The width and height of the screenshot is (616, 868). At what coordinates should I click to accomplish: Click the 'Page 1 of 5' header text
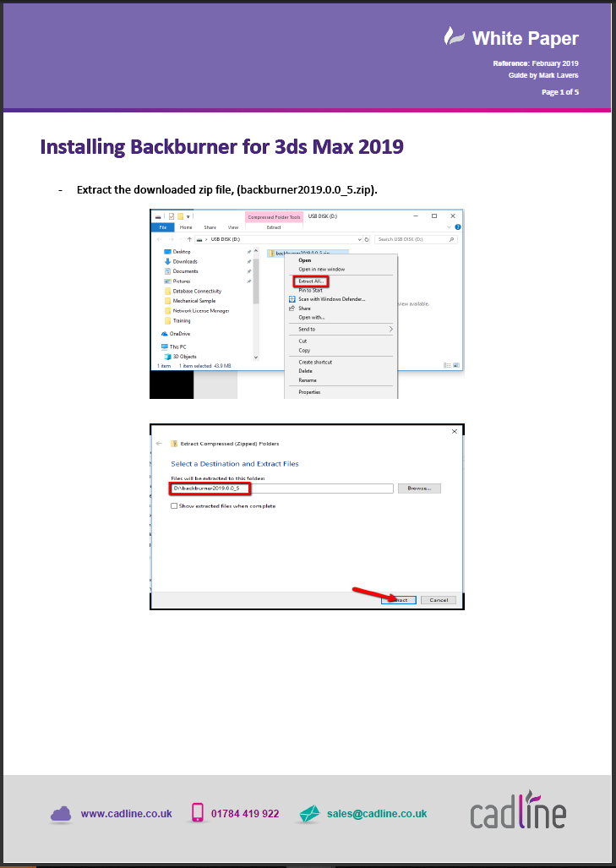(x=560, y=92)
